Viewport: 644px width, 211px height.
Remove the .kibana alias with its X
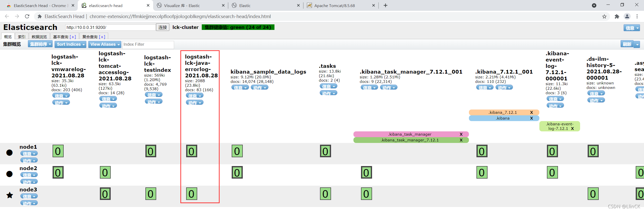tap(532, 118)
